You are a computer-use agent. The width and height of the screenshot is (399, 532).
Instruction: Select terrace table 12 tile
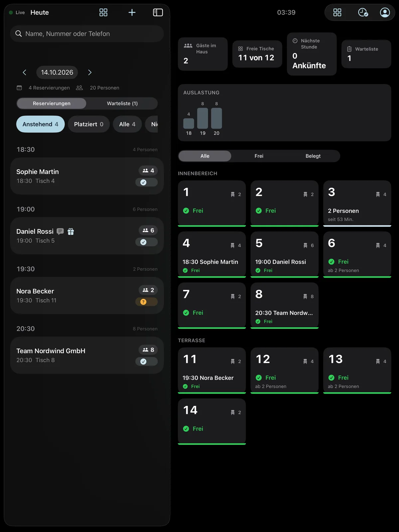coord(285,370)
